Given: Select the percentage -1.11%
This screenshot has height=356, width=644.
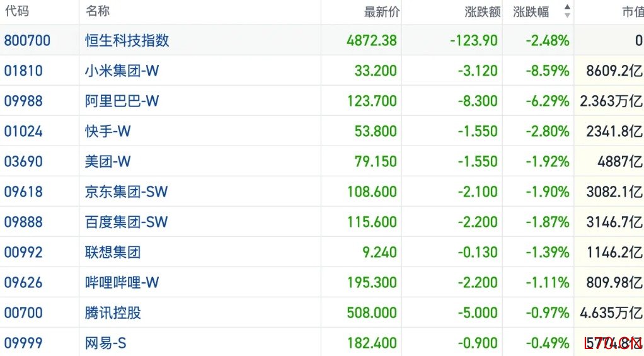Looking at the screenshot, I should (x=548, y=282).
